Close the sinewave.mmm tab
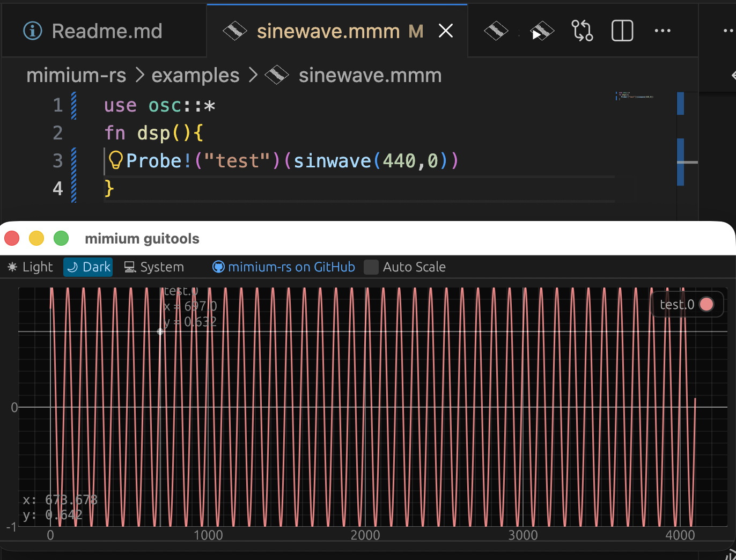This screenshot has width=736, height=560. tap(446, 31)
